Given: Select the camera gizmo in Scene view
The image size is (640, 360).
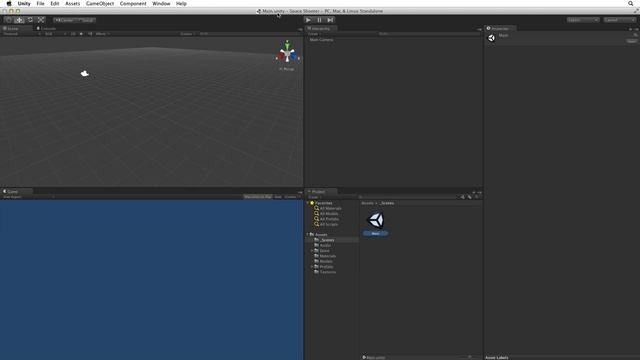Looking at the screenshot, I should (x=85, y=73).
